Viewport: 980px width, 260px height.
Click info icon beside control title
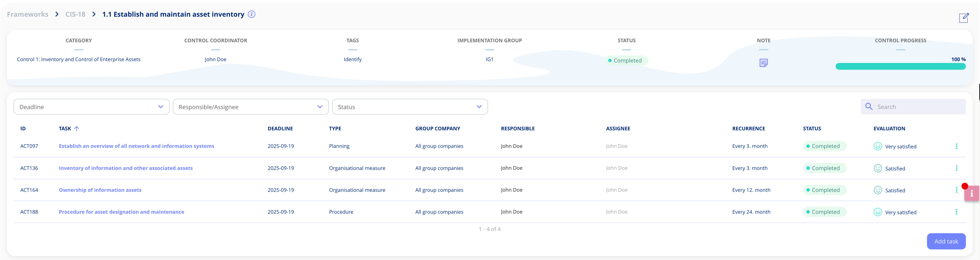[251, 14]
